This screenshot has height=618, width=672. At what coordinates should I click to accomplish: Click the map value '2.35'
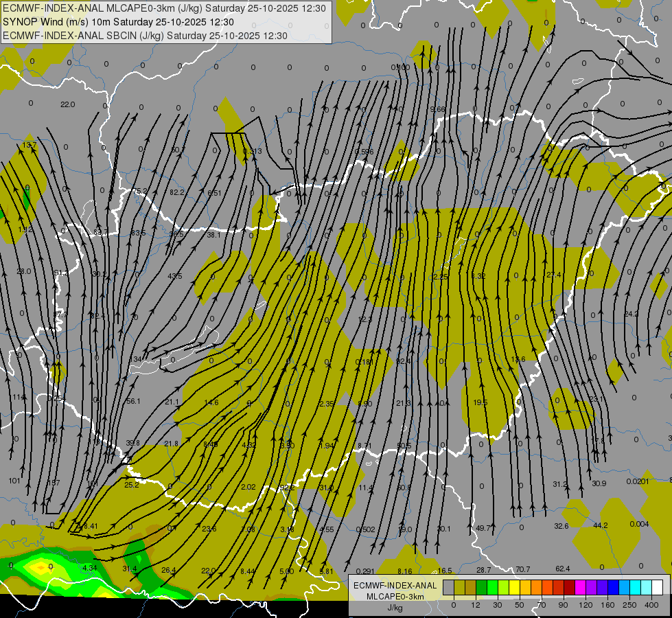click(x=327, y=404)
